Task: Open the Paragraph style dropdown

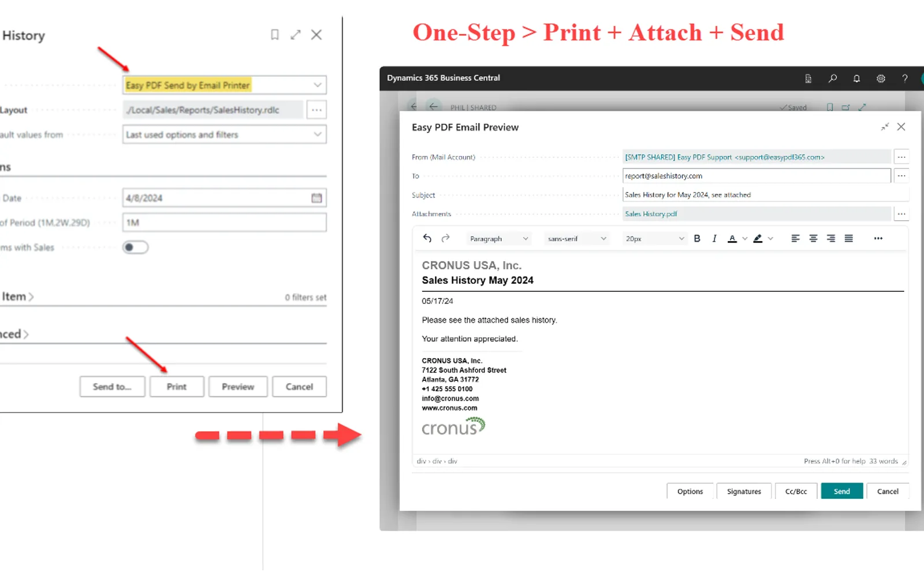Action: point(499,239)
